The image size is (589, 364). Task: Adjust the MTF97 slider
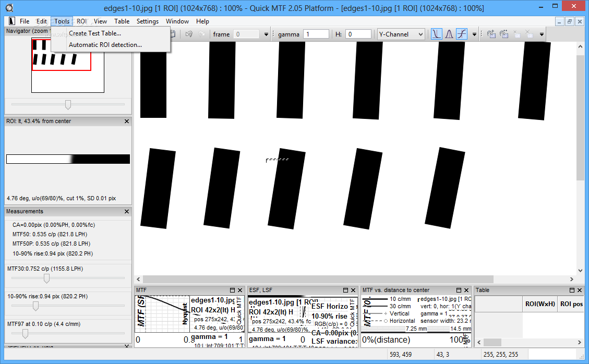25,333
